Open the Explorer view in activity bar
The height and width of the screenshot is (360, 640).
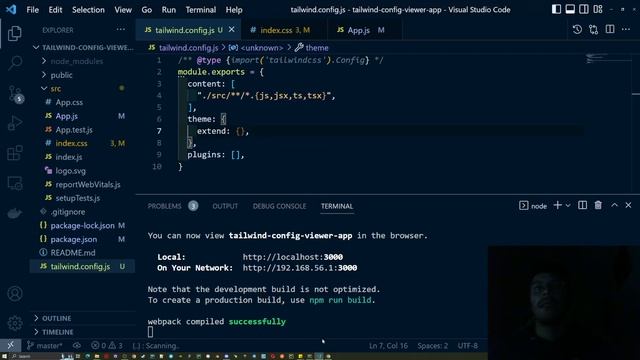[15, 33]
